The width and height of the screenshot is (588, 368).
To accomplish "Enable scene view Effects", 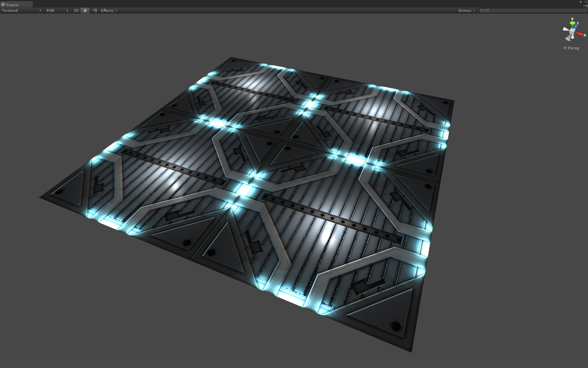I will coord(107,10).
